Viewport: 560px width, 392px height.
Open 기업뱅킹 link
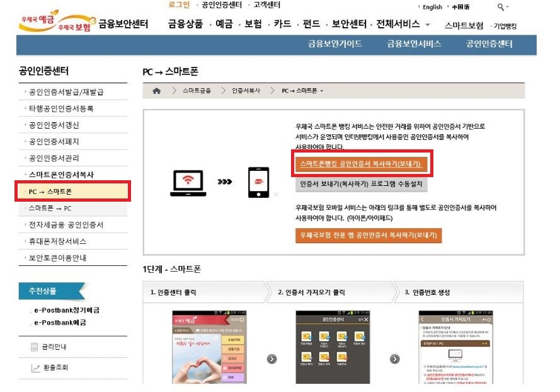[x=505, y=26]
